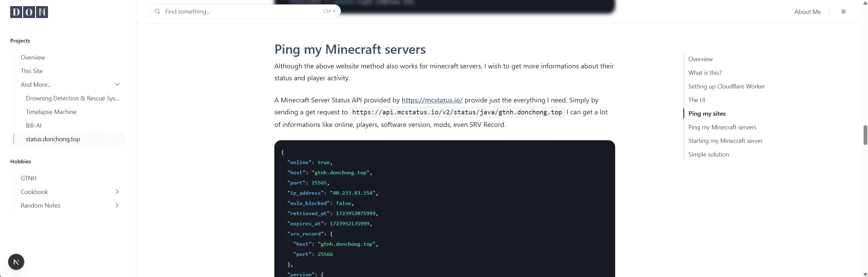Open GTNH under Hobbies
Viewport: 868px width, 277px height.
29,178
